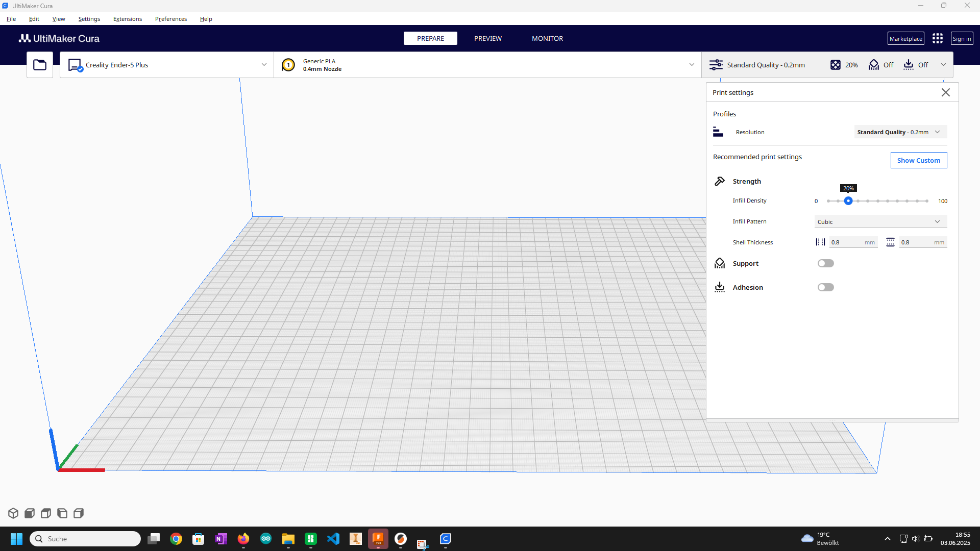Switch to top view camera icon
Screen dimensions: 980x551
click(46, 513)
